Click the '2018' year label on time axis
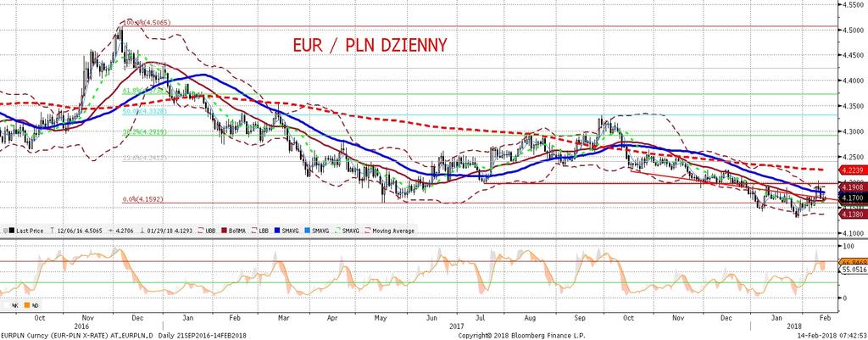 [x=793, y=326]
